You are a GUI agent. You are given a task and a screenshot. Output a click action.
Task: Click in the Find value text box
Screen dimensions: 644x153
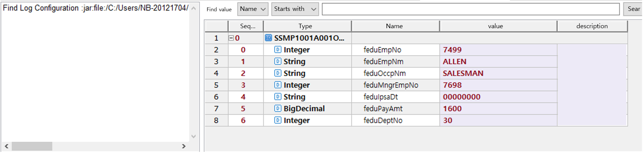[471, 9]
